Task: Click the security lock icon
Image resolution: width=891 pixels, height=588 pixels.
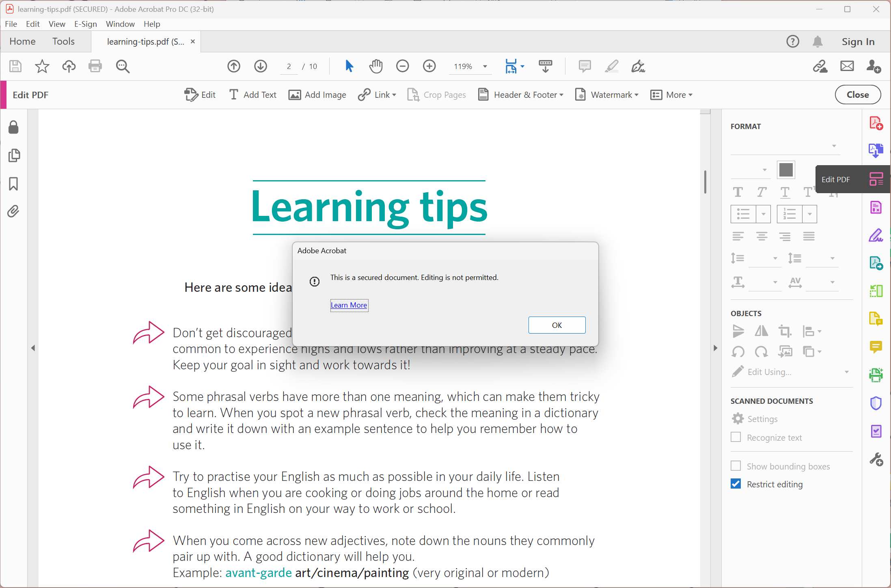Action: click(13, 127)
